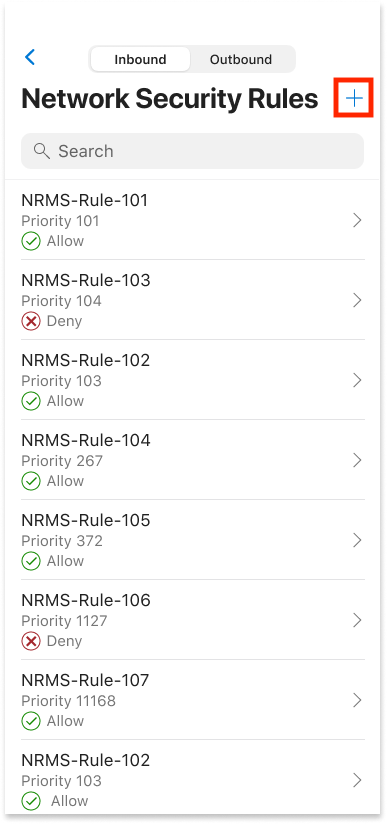Select the Inbound segment
Screen dimensions: 387x824
click(140, 59)
